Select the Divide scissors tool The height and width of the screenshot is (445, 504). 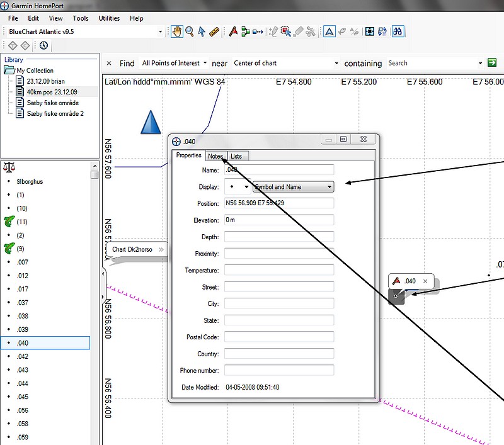[x=311, y=31]
